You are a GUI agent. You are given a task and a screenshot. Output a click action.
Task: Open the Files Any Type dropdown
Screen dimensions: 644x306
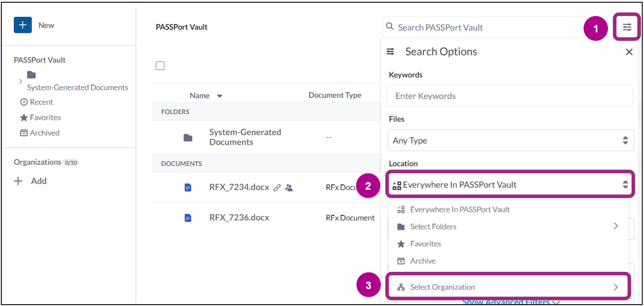[510, 141]
